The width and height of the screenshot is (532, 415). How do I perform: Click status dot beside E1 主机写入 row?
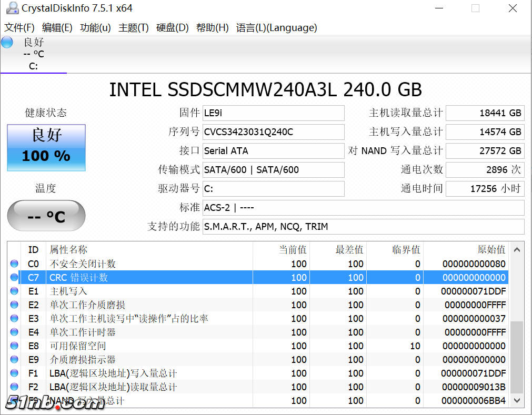pos(14,291)
